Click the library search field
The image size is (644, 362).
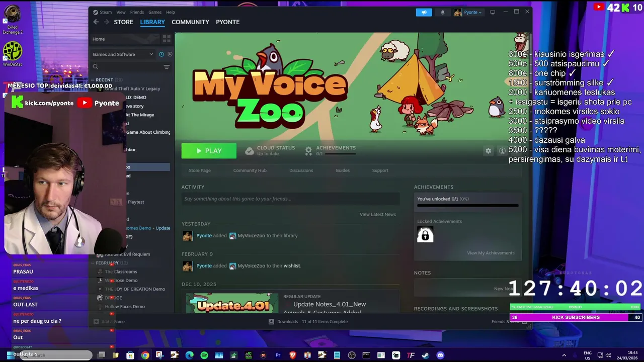[131, 67]
